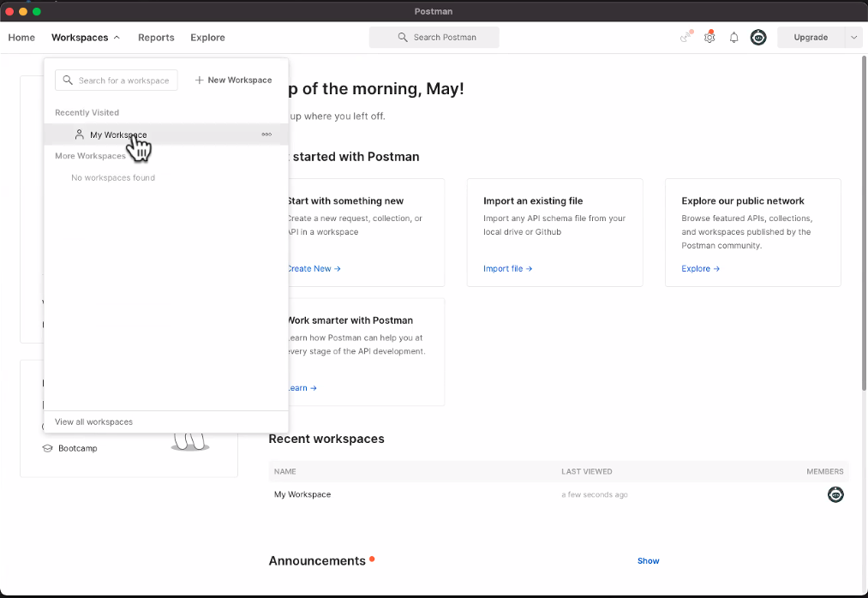868x598 pixels.
Task: Click the Announcements heading
Action: coord(317,561)
